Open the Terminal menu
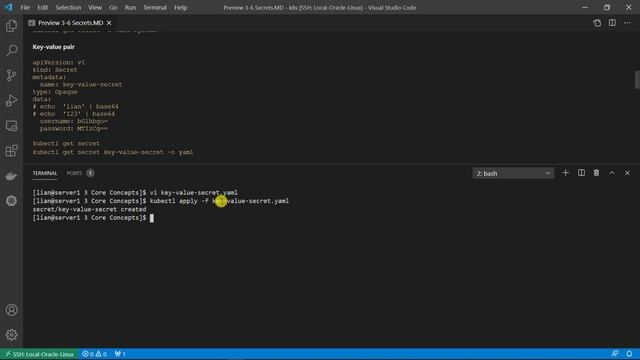Viewport: 640px width, 360px height. tap(155, 7)
